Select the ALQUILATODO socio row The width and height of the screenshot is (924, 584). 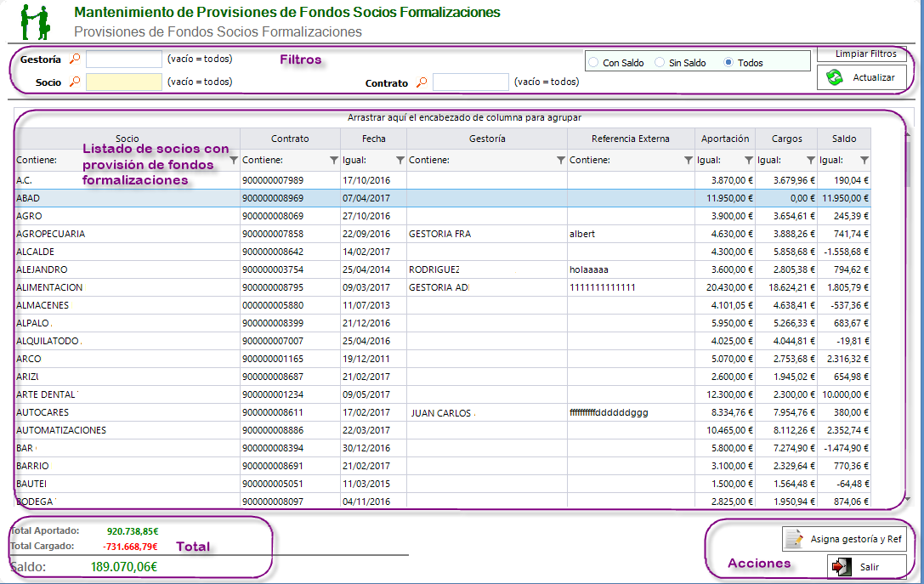click(x=443, y=341)
